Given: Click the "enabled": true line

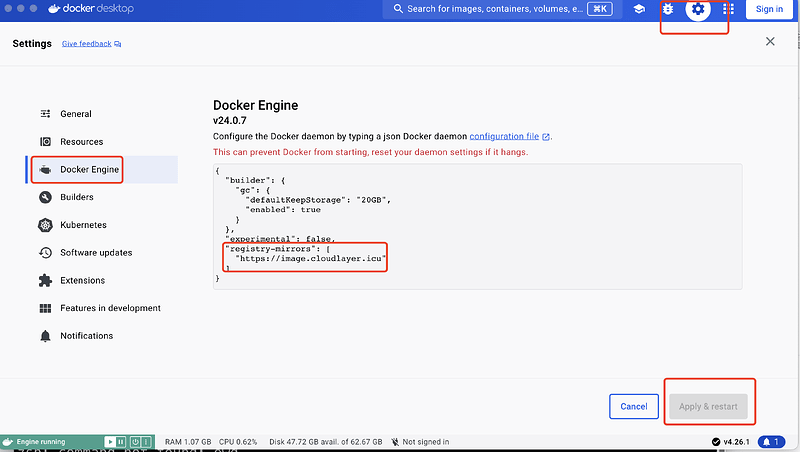Looking at the screenshot, I should [283, 210].
